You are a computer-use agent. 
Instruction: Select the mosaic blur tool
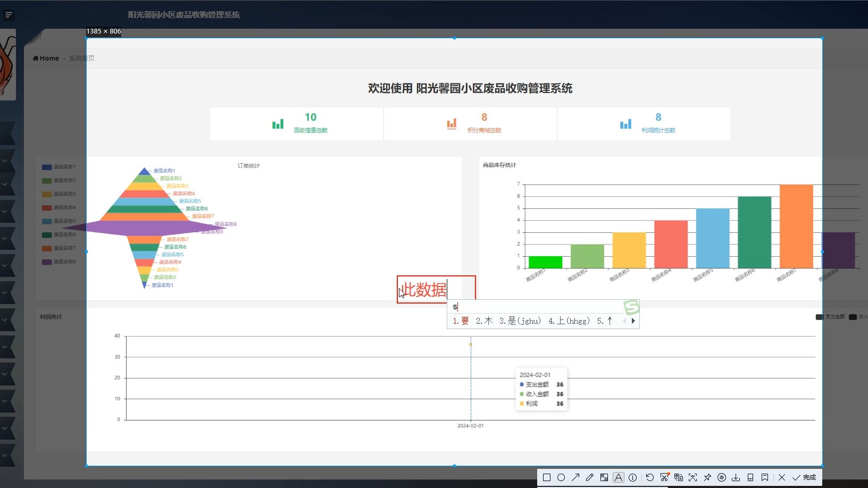click(604, 477)
